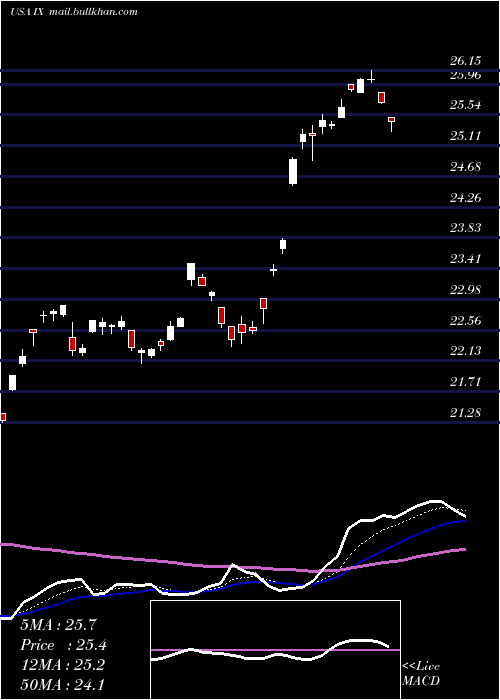Click the MACD inset chart panel

(275, 650)
